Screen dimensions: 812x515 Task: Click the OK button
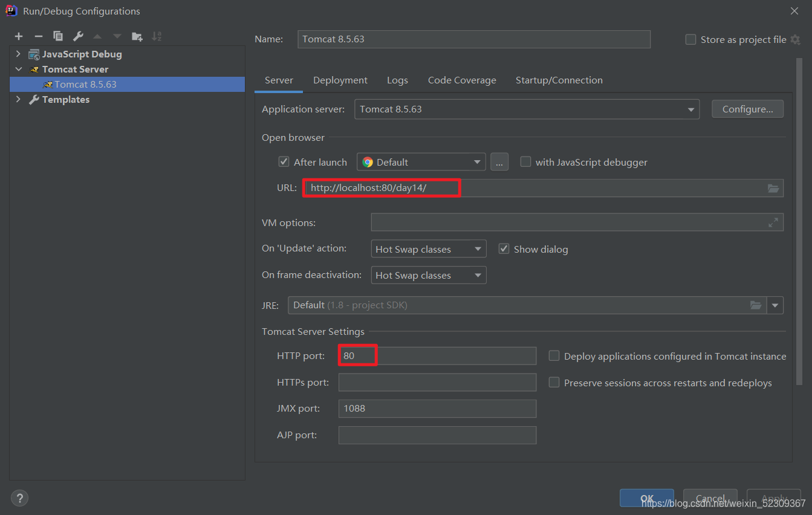[x=647, y=498]
